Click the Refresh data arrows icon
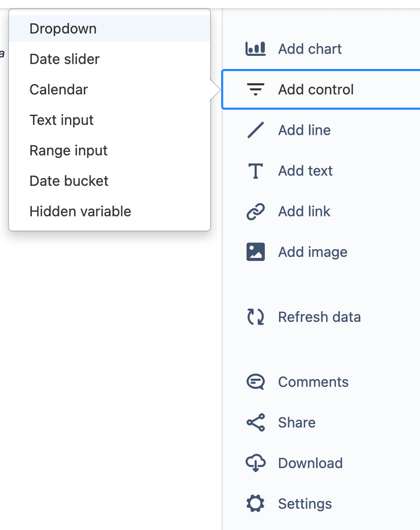The image size is (420, 530). (256, 317)
